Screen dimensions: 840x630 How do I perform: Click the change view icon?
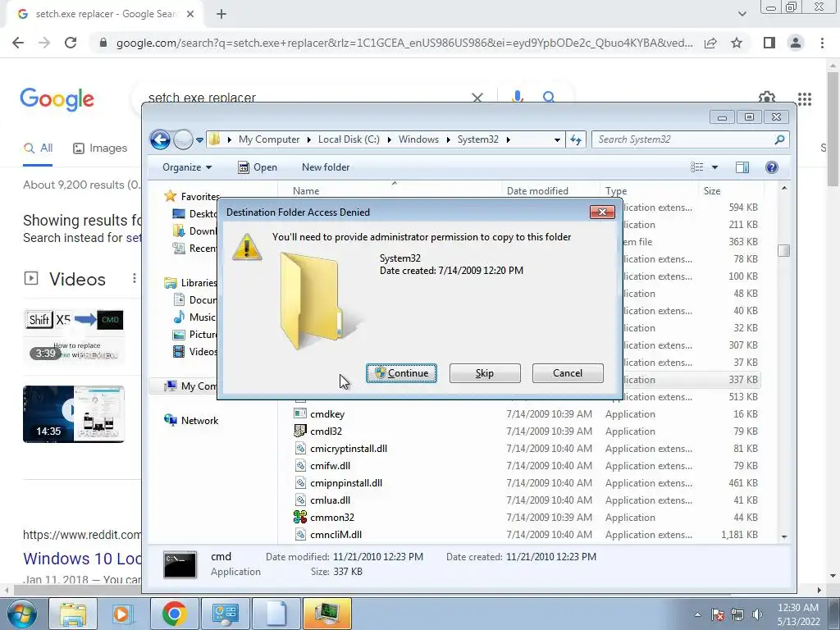697,167
